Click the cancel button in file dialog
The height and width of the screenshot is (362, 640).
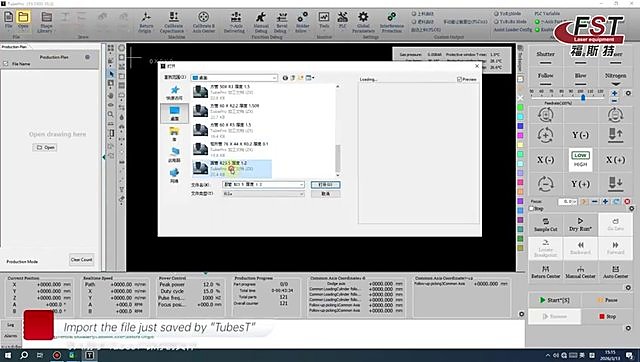(x=325, y=194)
